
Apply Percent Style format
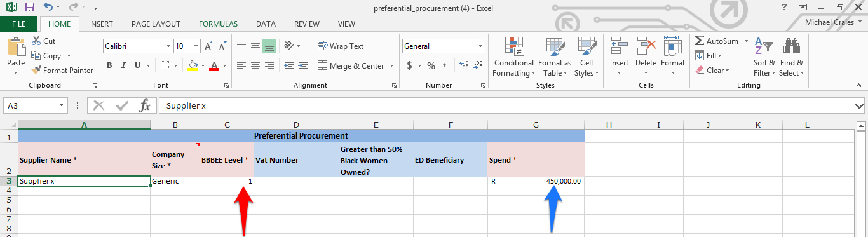pos(431,65)
